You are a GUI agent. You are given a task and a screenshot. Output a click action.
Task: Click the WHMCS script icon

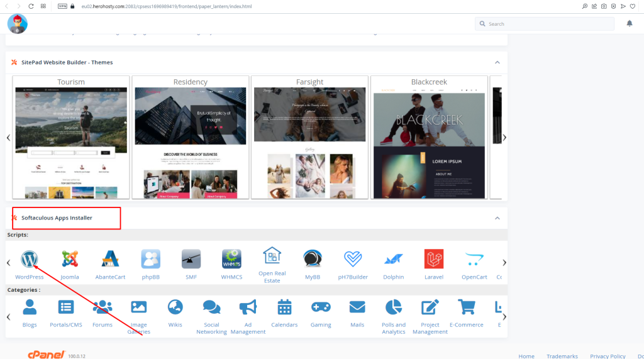click(231, 259)
